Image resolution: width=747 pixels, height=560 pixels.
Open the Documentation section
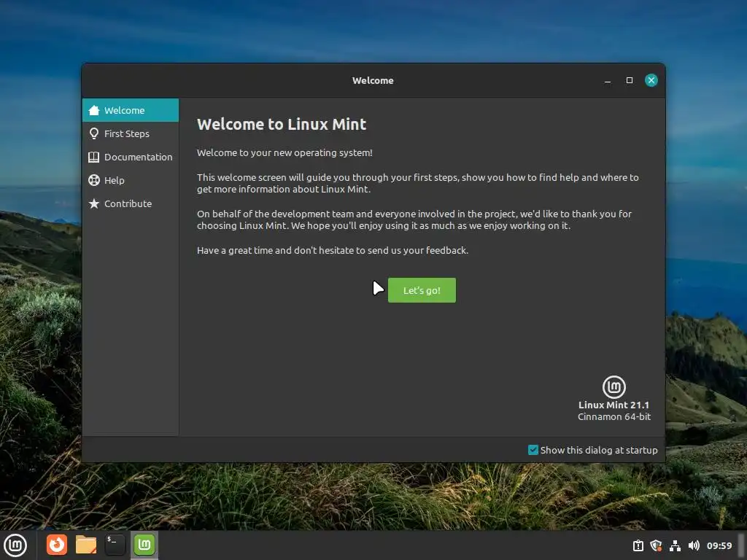tap(131, 157)
